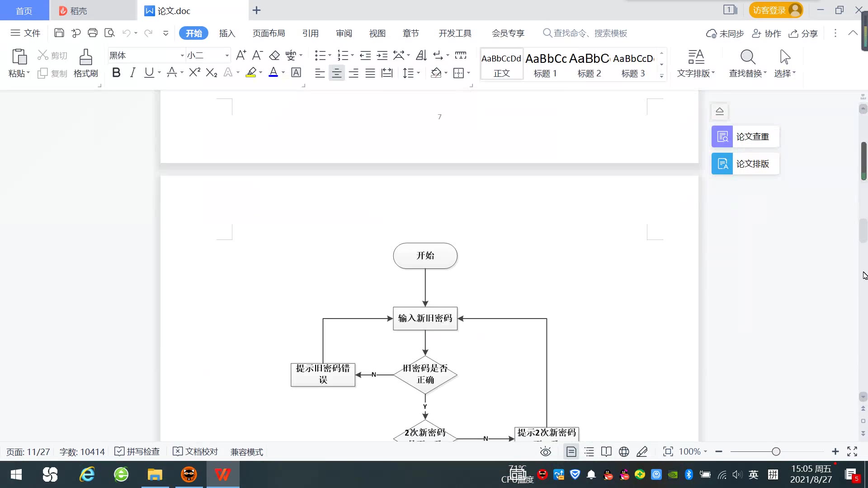Viewport: 868px width, 488px height.
Task: Expand the font name dropdown showing 黑体
Action: (182, 56)
